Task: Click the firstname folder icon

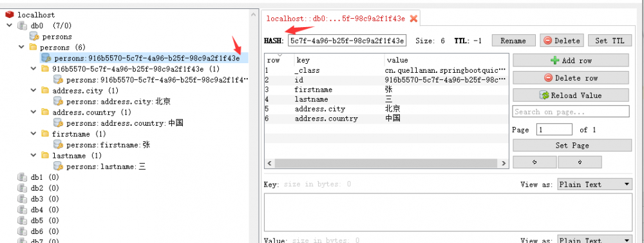Action: pos(45,134)
